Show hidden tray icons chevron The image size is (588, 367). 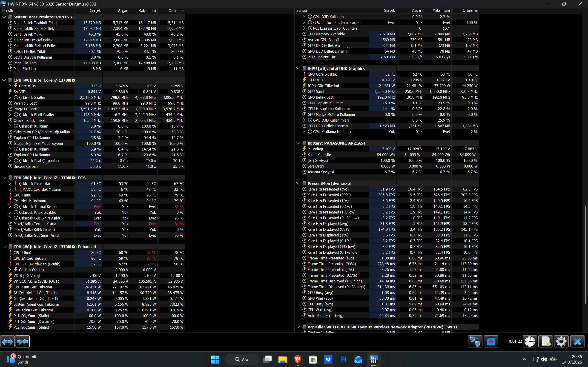(525, 359)
